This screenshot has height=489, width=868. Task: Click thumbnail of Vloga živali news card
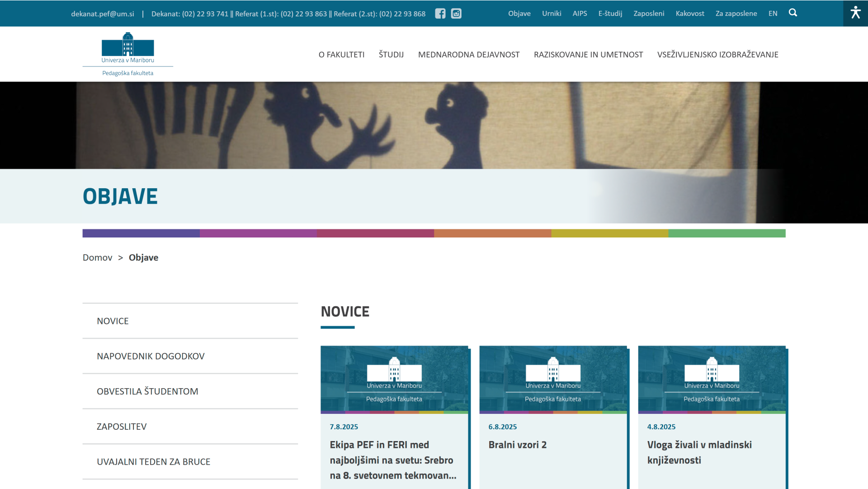[x=711, y=380]
